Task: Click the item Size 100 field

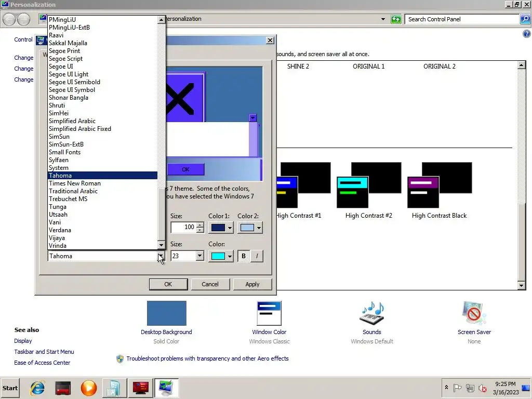Action: tap(184, 227)
